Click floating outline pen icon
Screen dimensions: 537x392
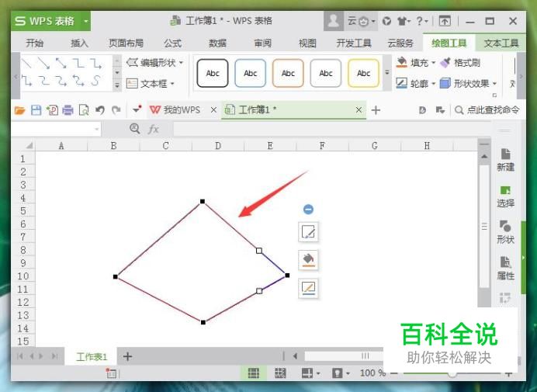[x=308, y=288]
